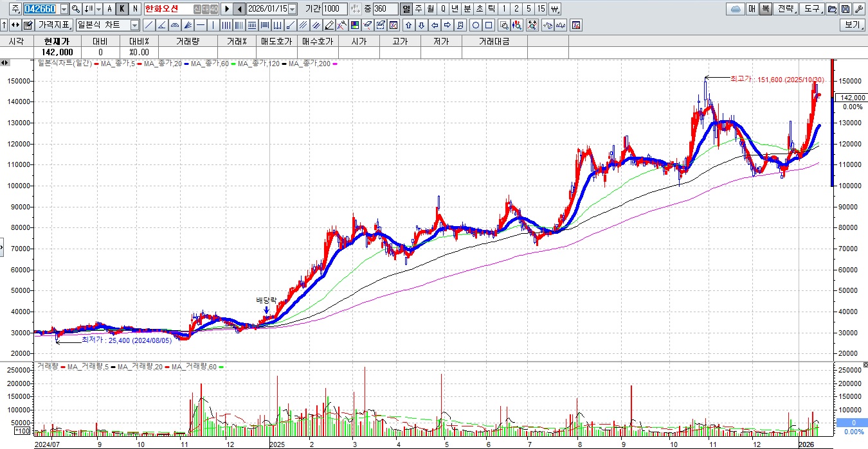Toggle the K button in top toolbar
Image resolution: width=868 pixels, height=449 pixels.
[122, 9]
